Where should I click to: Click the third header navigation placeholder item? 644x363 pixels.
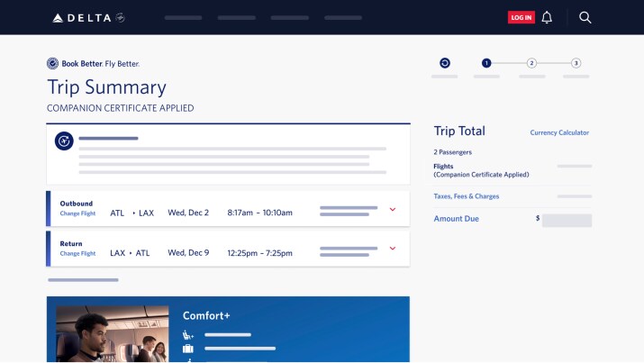[289, 18]
